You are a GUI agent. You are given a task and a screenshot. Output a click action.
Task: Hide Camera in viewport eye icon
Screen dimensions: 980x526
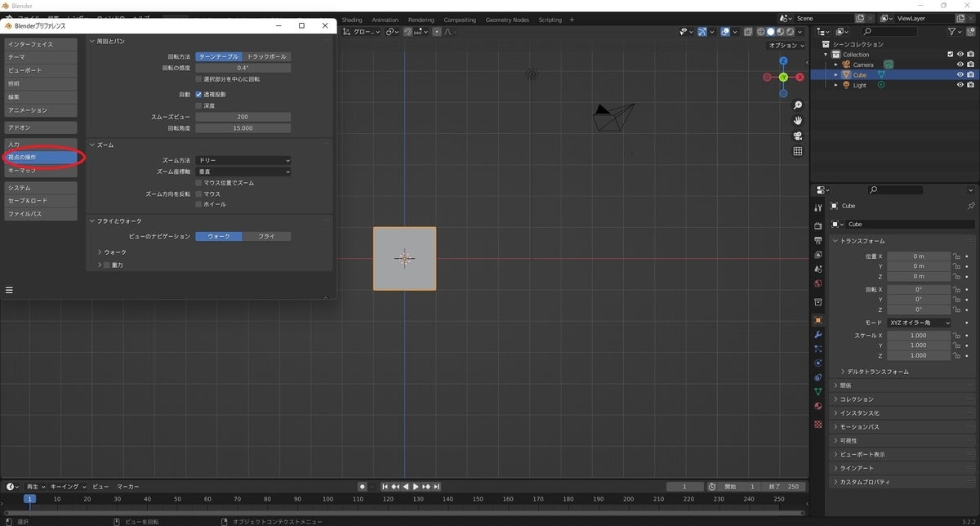[x=960, y=65]
